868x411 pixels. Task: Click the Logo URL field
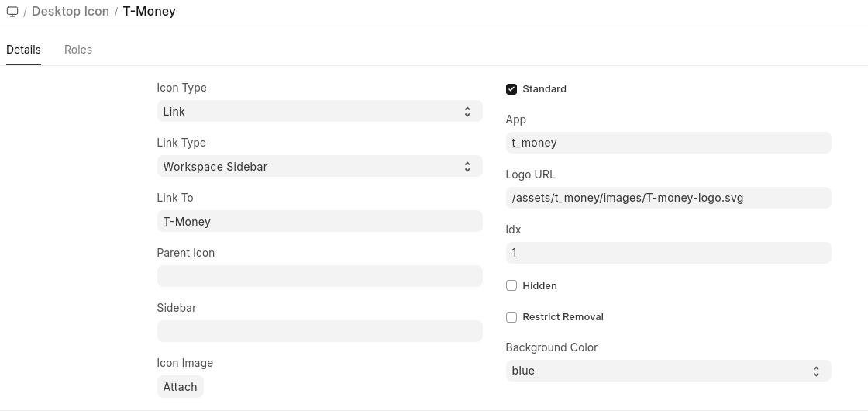click(x=668, y=198)
